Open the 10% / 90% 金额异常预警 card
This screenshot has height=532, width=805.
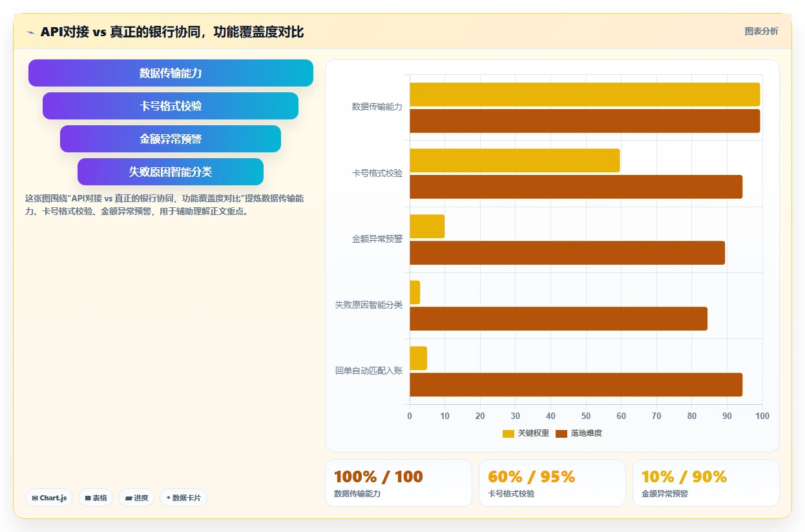(706, 483)
